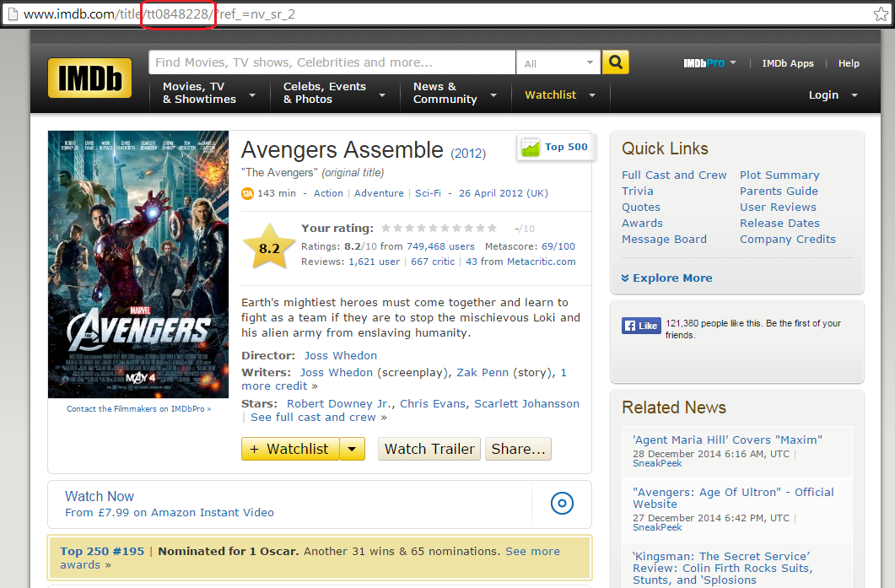The image size is (895, 588).
Task: Open the All search category dropdown
Action: coord(558,62)
